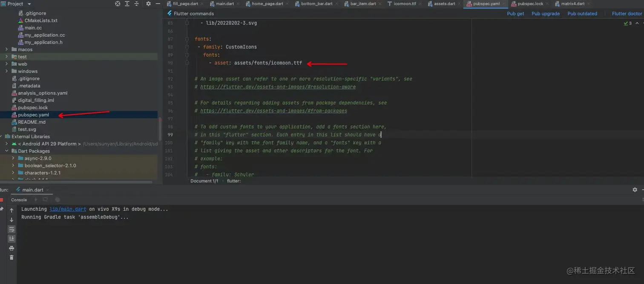Image resolution: width=644 pixels, height=284 pixels.
Task: Switch to assets.dart tab
Action: 444,4
